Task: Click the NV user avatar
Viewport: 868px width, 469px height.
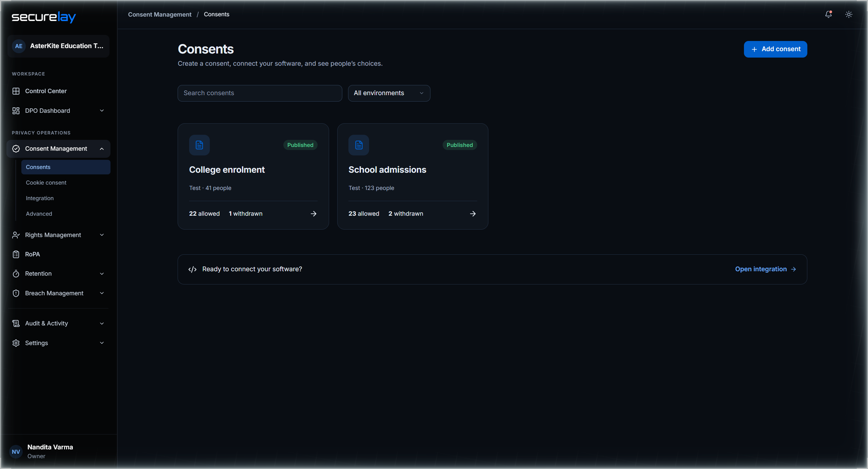Action: click(16, 452)
